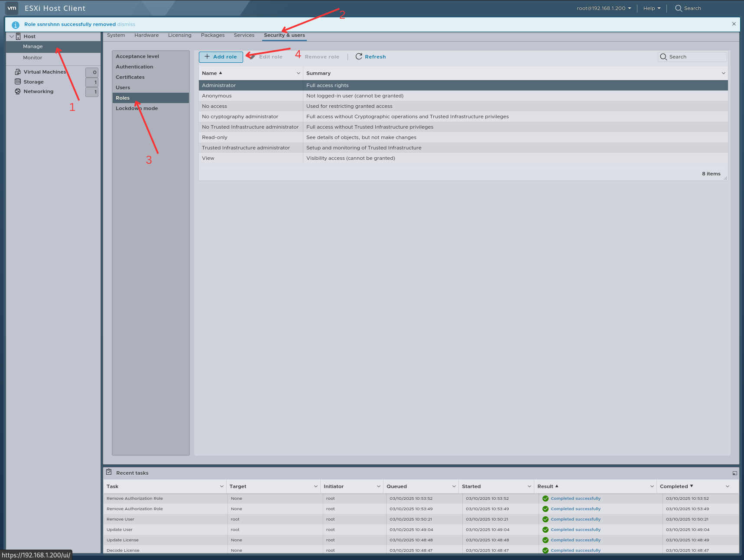Open Virtual Machines from the sidebar icon

click(17, 71)
